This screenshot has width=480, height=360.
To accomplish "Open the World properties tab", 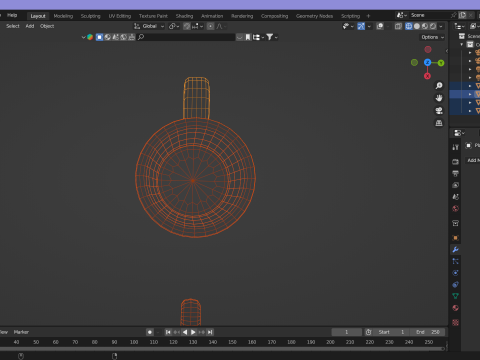I will [x=455, y=209].
